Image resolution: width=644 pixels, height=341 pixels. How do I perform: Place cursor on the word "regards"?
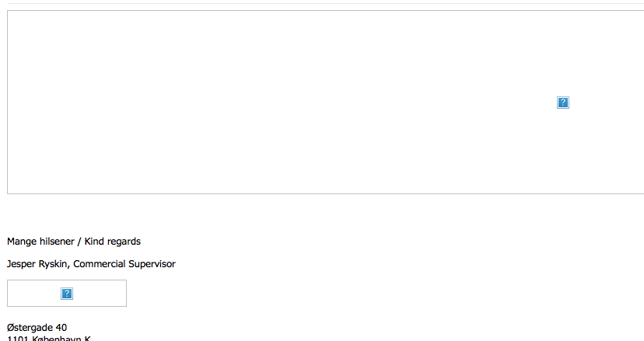[124, 242]
